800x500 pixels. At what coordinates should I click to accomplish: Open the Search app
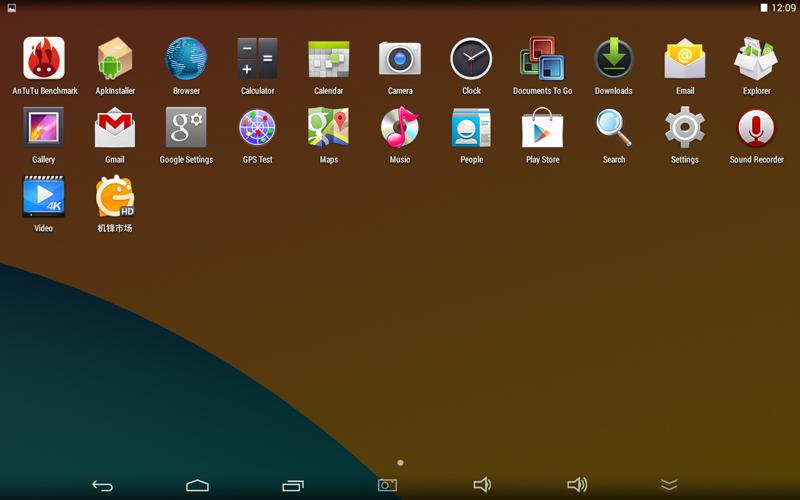click(614, 128)
